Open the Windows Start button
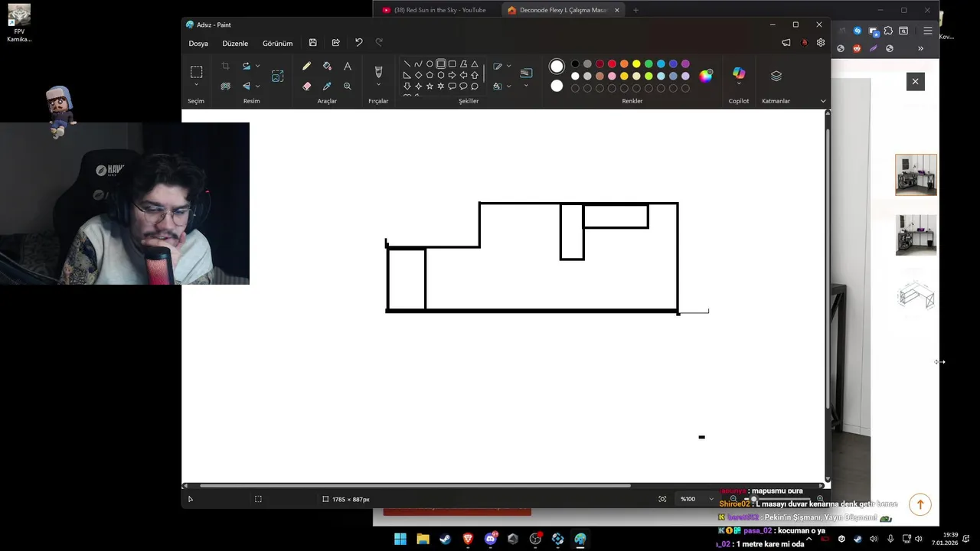980x551 pixels. click(400, 539)
